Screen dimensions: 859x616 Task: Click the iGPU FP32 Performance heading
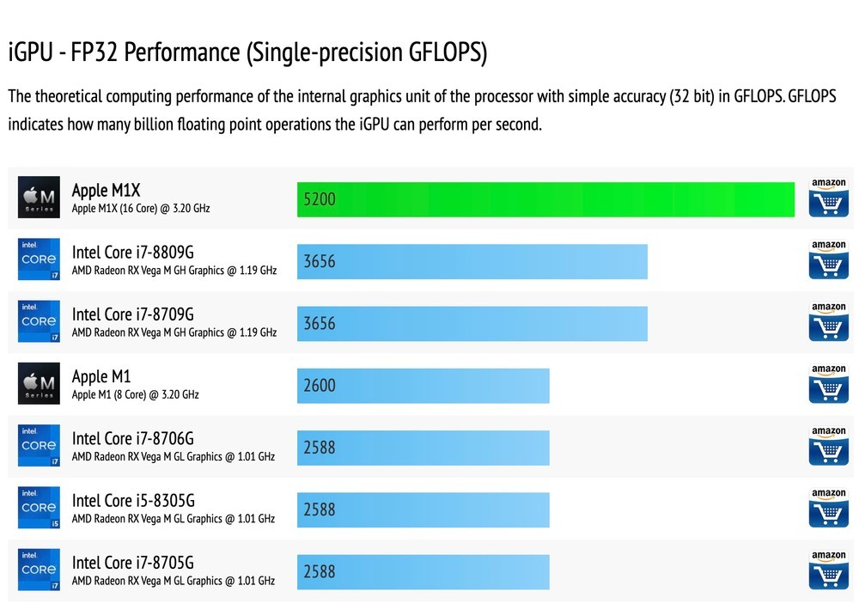(x=247, y=52)
